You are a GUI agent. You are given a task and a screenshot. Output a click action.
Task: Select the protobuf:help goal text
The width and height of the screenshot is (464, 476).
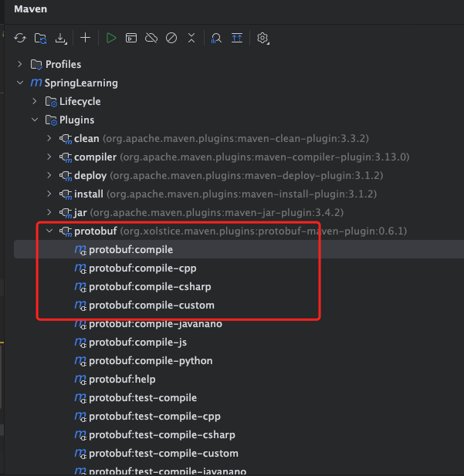(x=122, y=380)
